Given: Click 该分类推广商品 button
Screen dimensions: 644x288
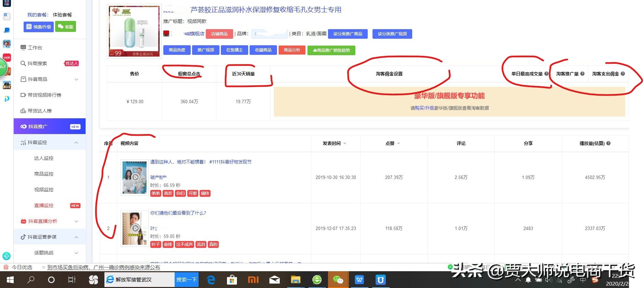Looking at the screenshot, I should click(x=348, y=34).
